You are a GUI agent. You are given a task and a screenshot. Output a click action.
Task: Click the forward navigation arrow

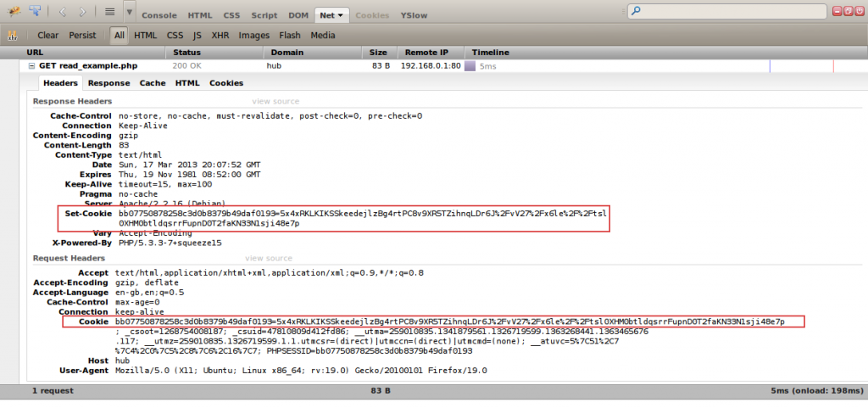tap(82, 12)
